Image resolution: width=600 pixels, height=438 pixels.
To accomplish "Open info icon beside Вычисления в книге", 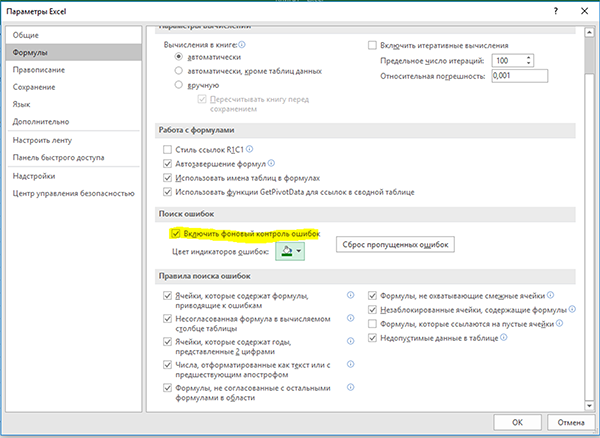I will (x=242, y=45).
